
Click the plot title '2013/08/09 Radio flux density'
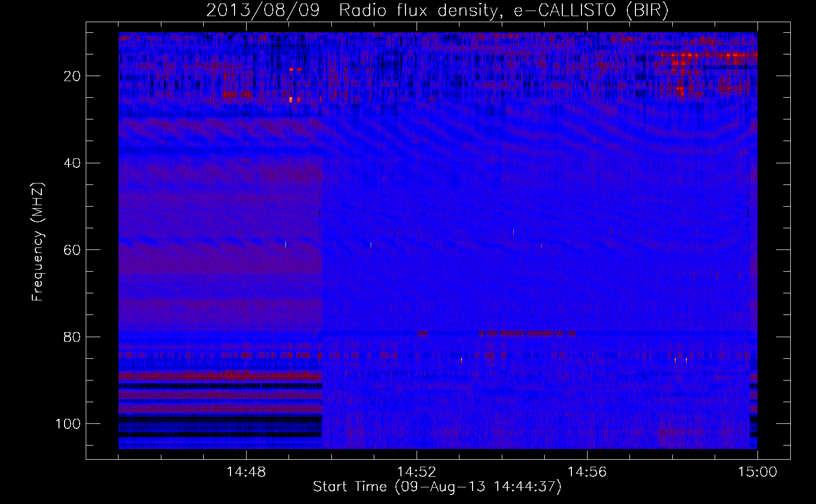[x=437, y=10]
